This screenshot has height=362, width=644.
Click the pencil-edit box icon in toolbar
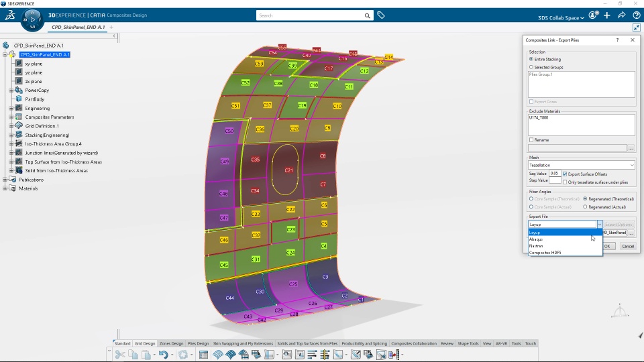[x=300, y=355]
